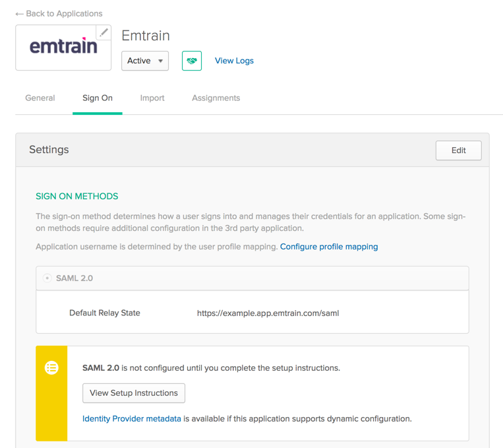Click the Emtrain logo thumbnail
This screenshot has height=448, width=503.
click(63, 48)
